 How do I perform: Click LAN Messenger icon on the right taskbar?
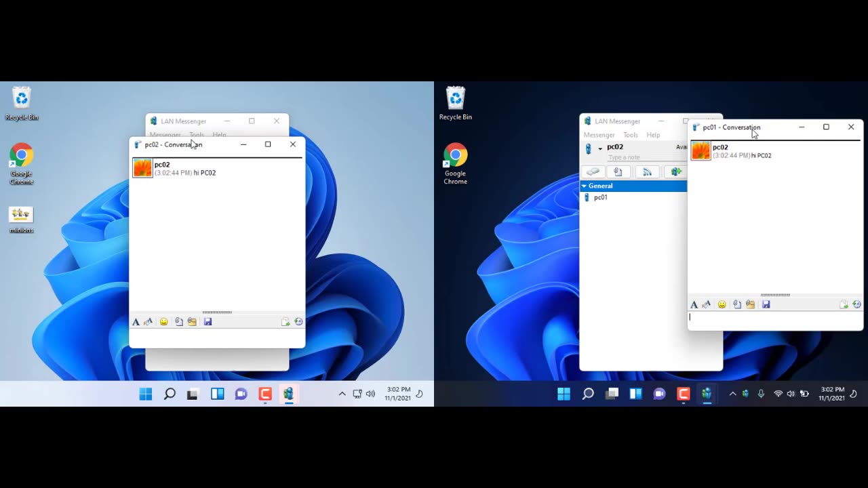[x=707, y=394]
